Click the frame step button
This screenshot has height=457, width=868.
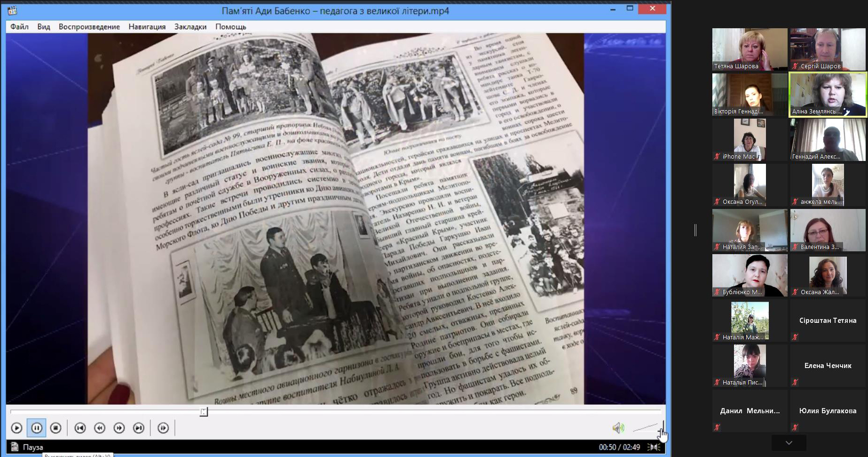163,428
